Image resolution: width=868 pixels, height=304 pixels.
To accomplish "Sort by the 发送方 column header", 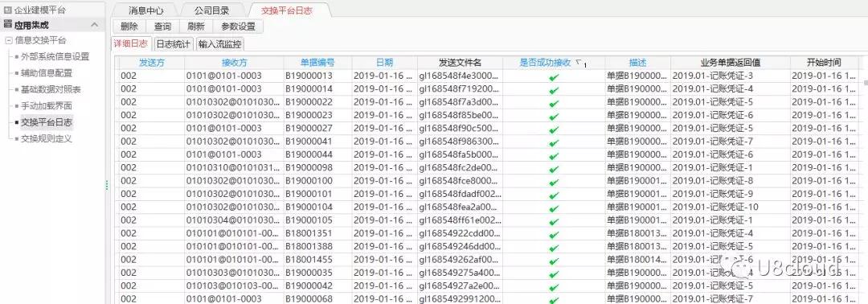I will tap(152, 63).
